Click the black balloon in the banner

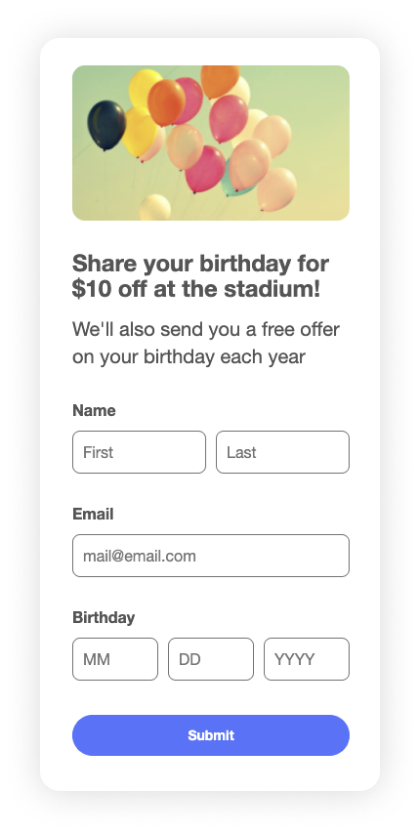click(106, 125)
